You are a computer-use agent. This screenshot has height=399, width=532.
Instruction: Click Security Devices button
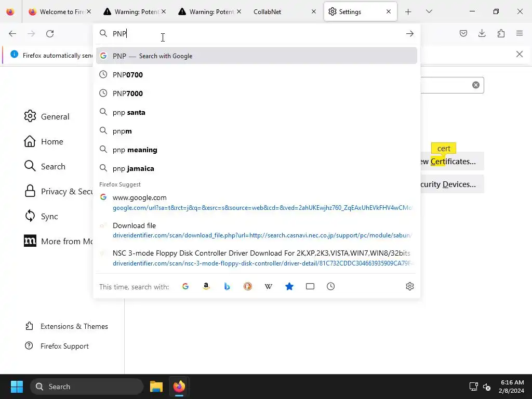452,184
